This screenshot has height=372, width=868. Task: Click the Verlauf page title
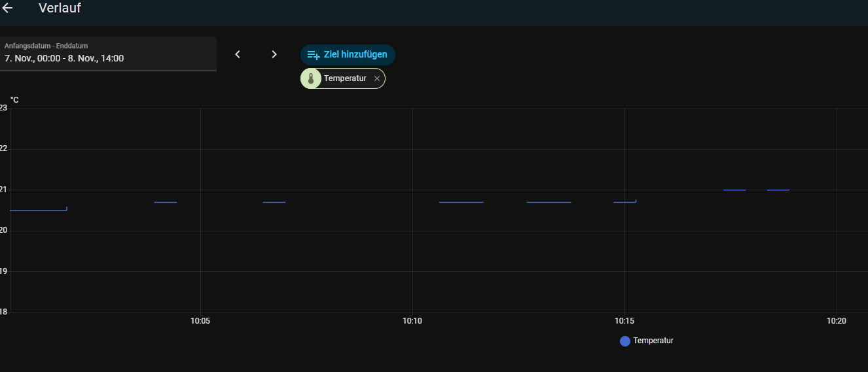60,8
